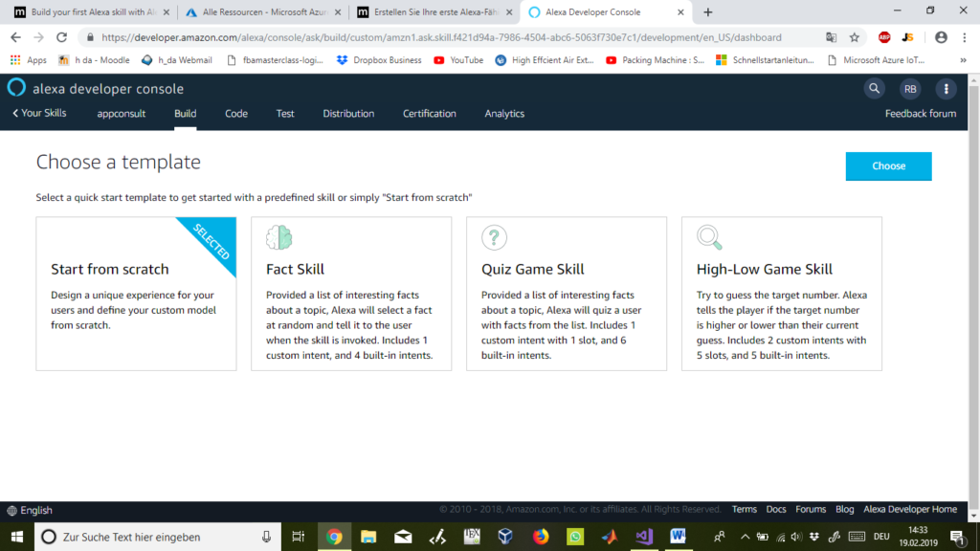The width and height of the screenshot is (980, 551).
Task: Go back with the browser back arrow
Action: click(15, 37)
